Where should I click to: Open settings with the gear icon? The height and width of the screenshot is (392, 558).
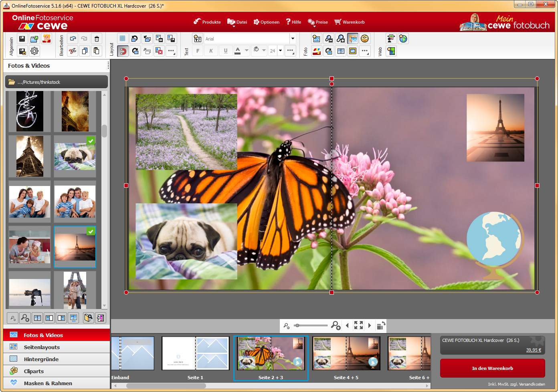[x=34, y=51]
